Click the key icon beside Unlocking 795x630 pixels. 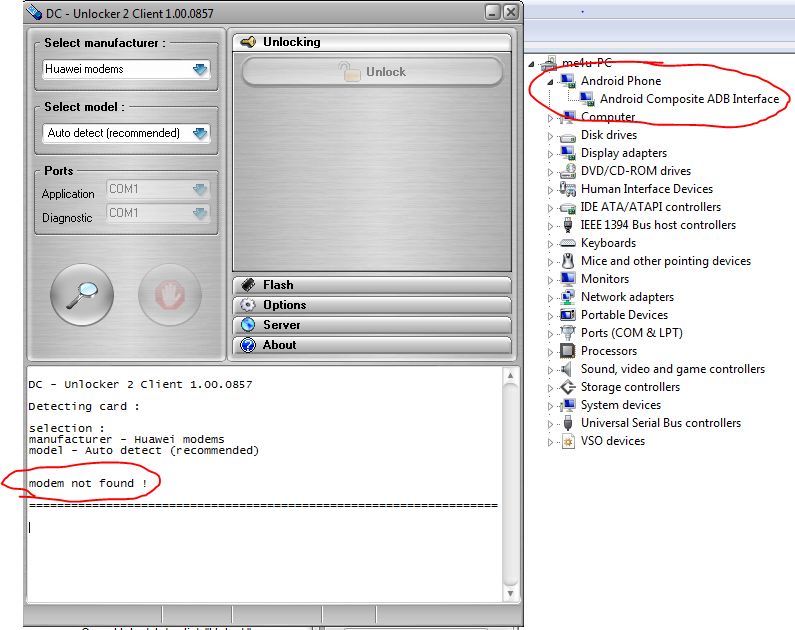(248, 42)
